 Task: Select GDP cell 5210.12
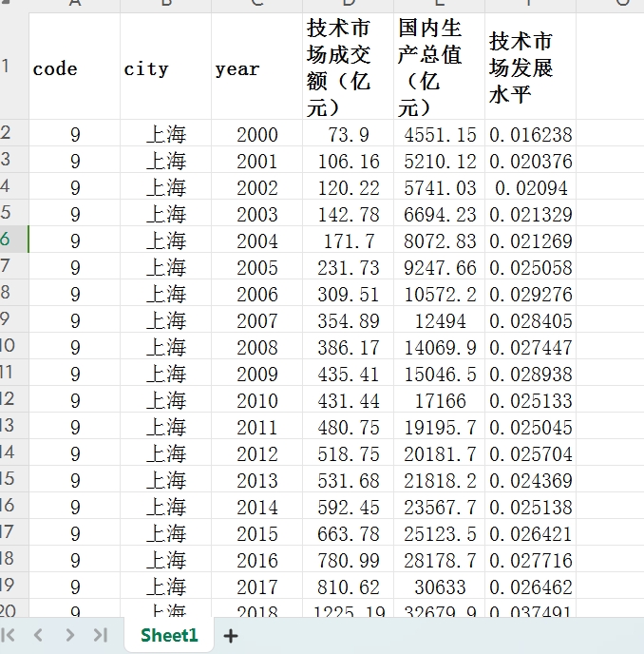[440, 161]
